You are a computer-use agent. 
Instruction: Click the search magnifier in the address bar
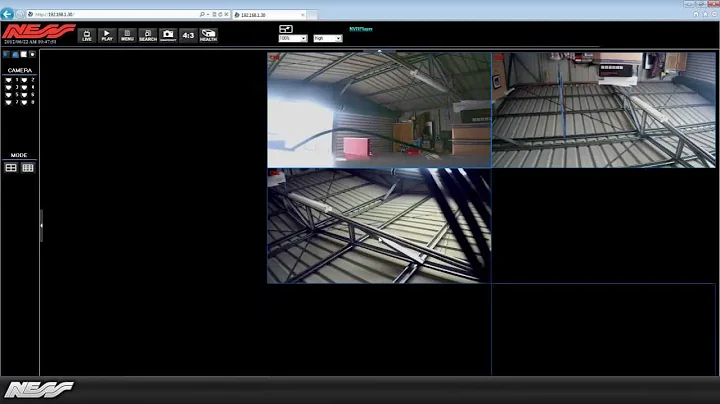tap(202, 14)
